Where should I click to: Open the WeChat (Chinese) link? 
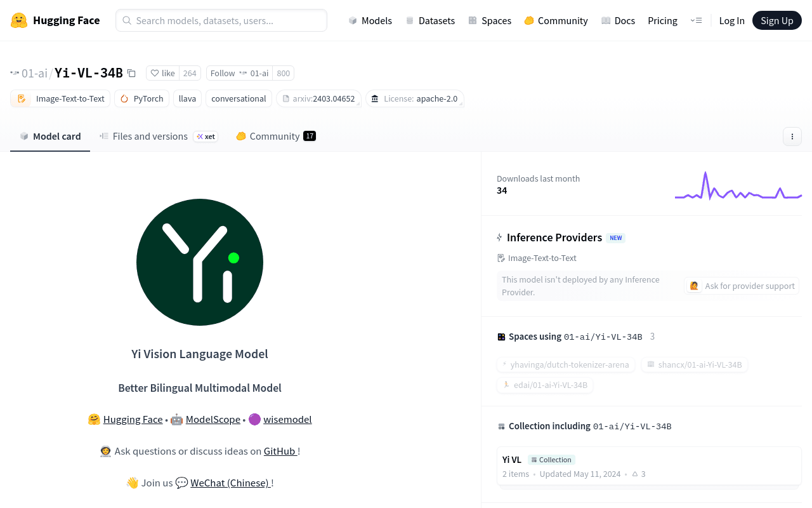[231, 483]
